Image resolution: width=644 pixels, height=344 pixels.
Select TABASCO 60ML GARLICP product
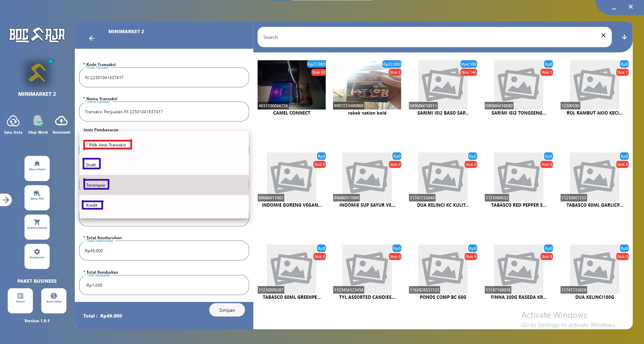click(594, 177)
